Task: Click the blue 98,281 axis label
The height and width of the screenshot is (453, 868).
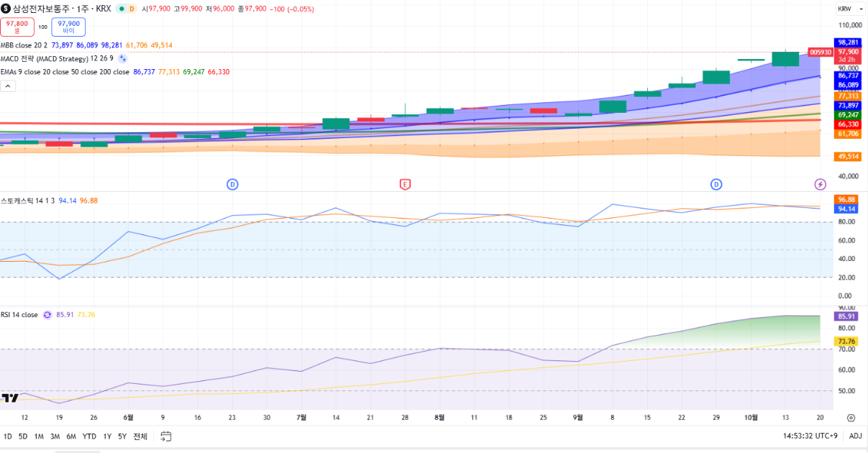Action: point(848,42)
